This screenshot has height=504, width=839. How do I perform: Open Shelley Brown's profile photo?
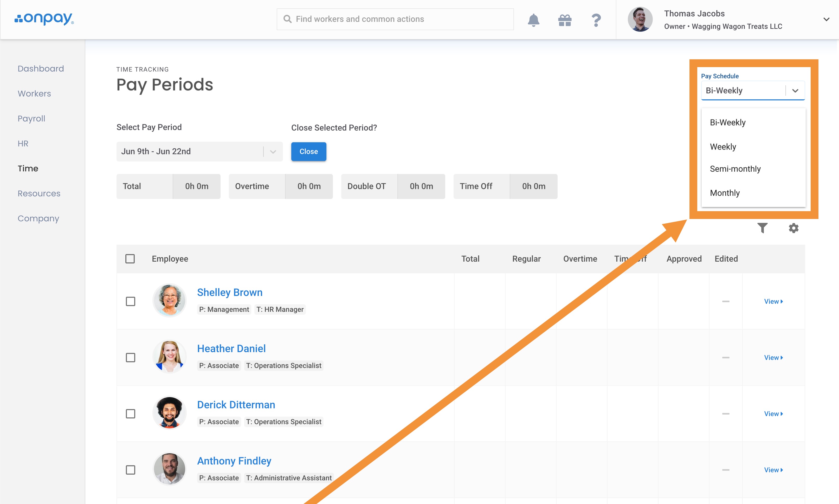169,301
